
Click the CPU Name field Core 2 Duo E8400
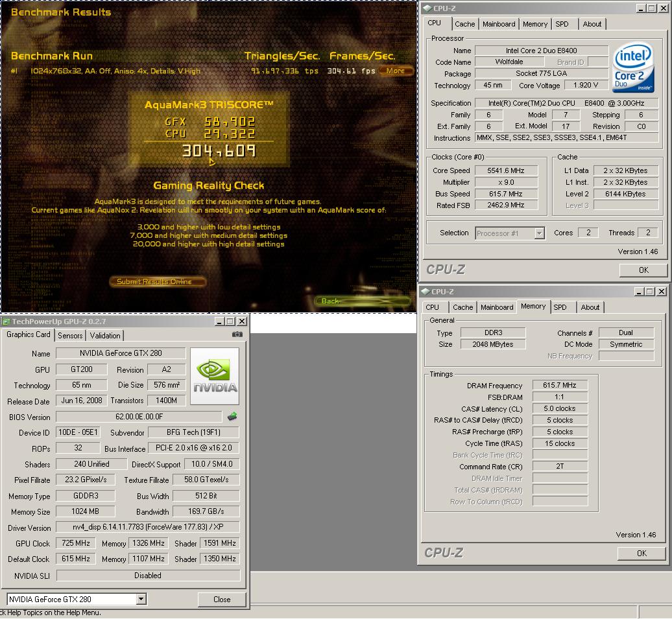pyautogui.click(x=541, y=51)
